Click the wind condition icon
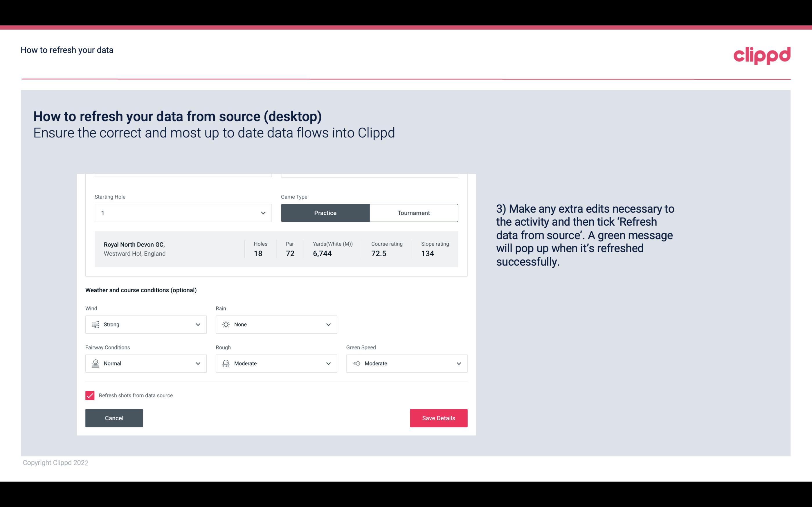Viewport: 812px width, 507px height. (x=95, y=324)
